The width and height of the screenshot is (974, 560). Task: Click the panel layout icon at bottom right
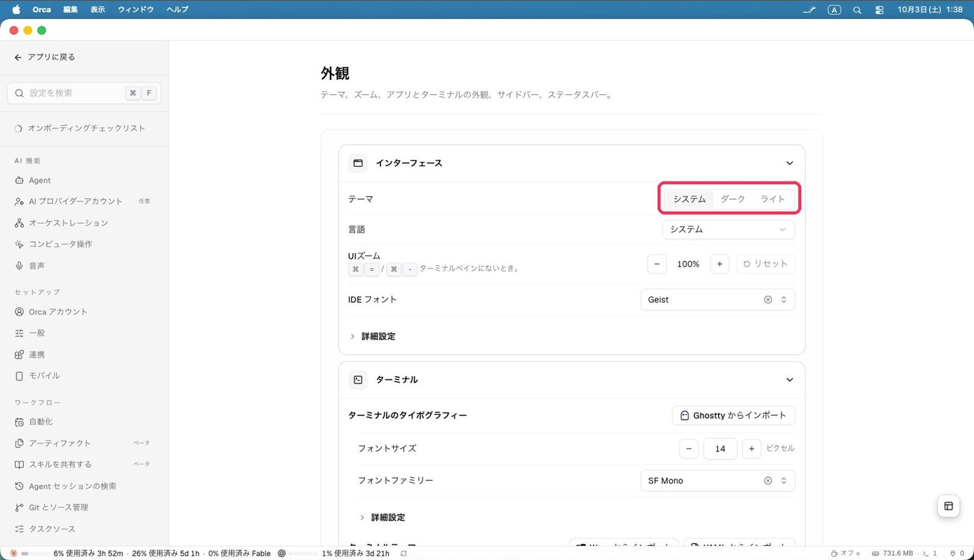tap(948, 506)
